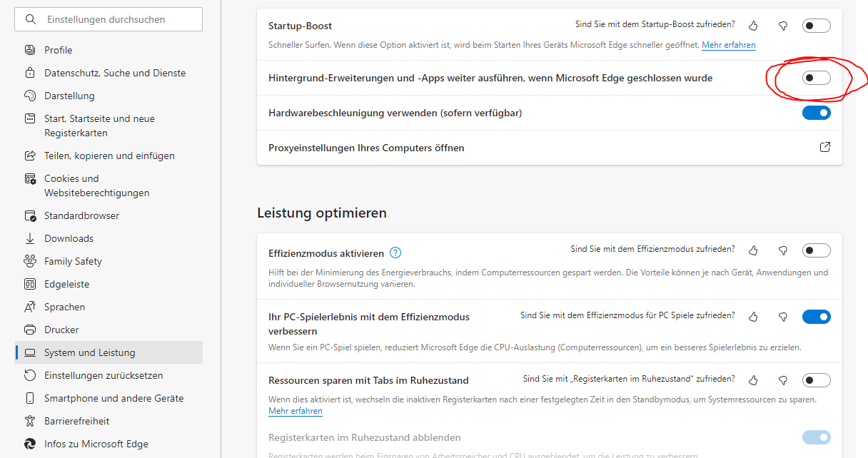Thumbs down for Effizienzmodus für PC Spiele
868x458 pixels.
click(783, 316)
